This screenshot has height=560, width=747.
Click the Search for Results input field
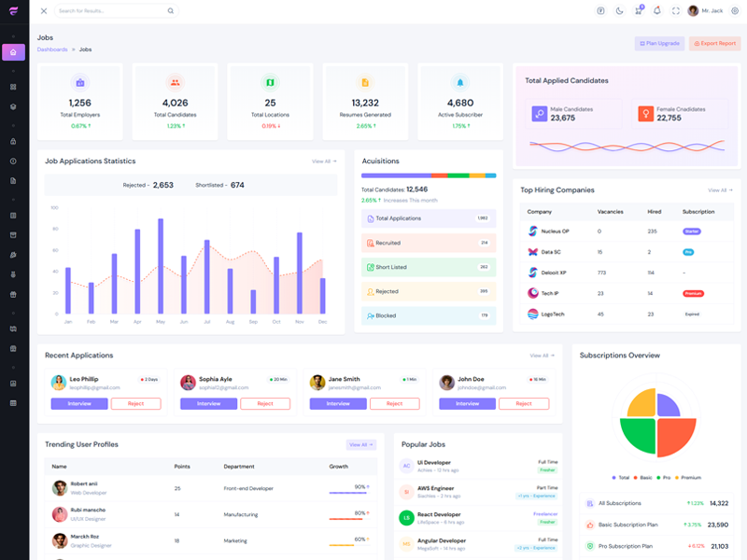coord(107,11)
